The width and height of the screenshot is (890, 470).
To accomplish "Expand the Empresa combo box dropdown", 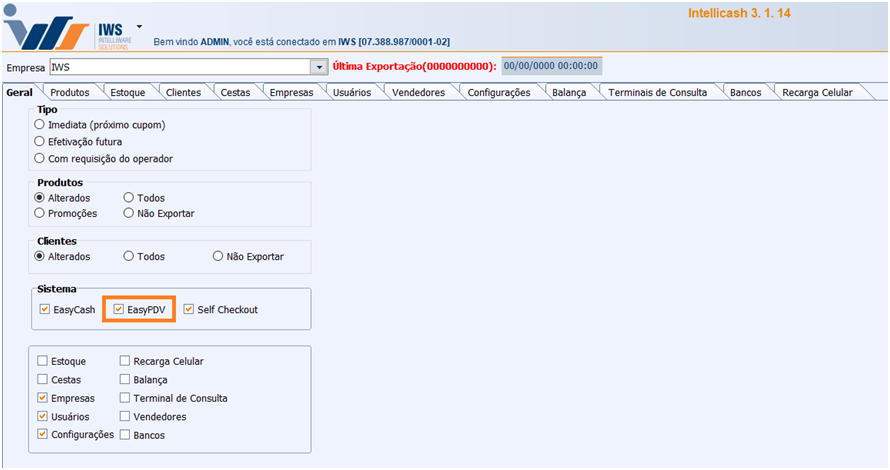I will [x=319, y=67].
